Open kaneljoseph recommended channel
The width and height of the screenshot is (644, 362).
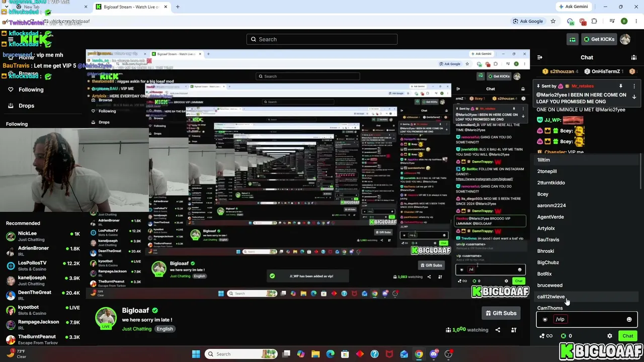(x=43, y=281)
